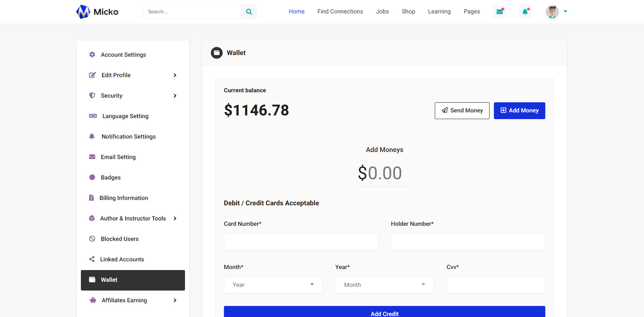Click the search magnifier icon button
The width and height of the screenshot is (644, 317).
(249, 12)
